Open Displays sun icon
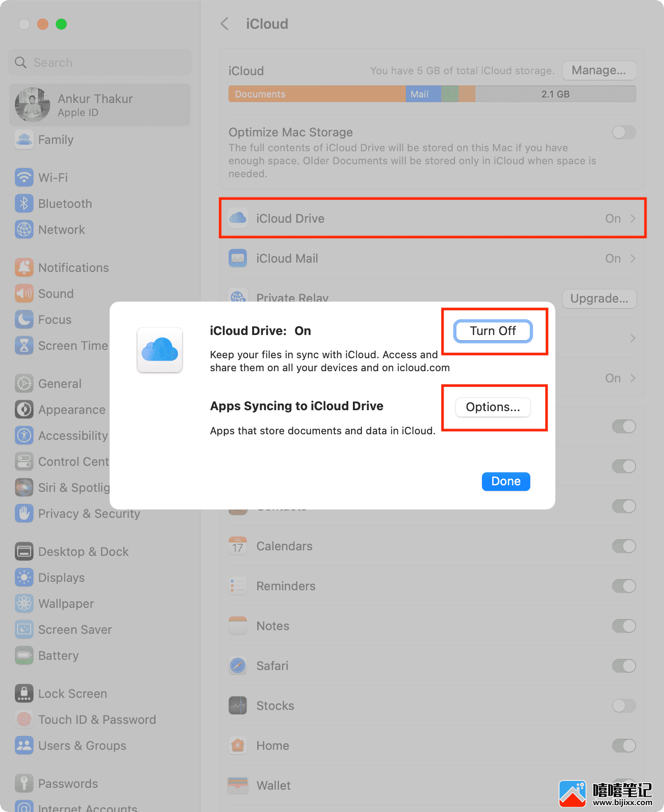 click(24, 577)
